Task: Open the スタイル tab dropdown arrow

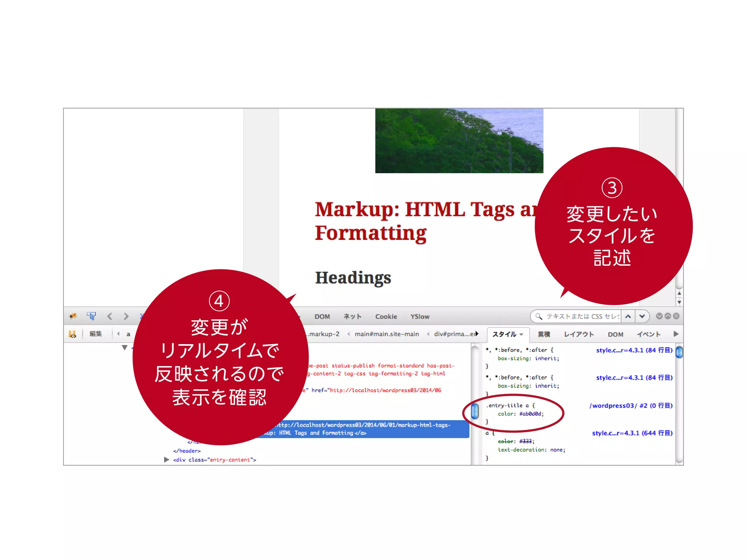Action: pos(522,334)
